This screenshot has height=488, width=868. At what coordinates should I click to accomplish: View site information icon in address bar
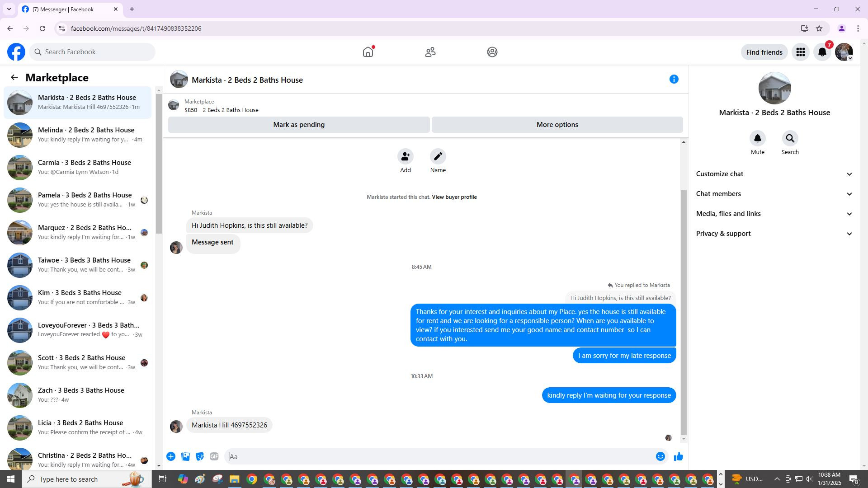click(62, 28)
